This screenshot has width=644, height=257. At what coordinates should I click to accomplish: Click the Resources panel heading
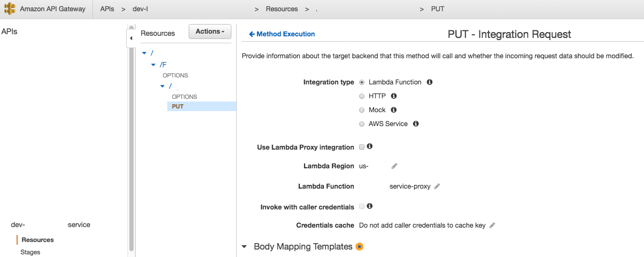point(158,33)
